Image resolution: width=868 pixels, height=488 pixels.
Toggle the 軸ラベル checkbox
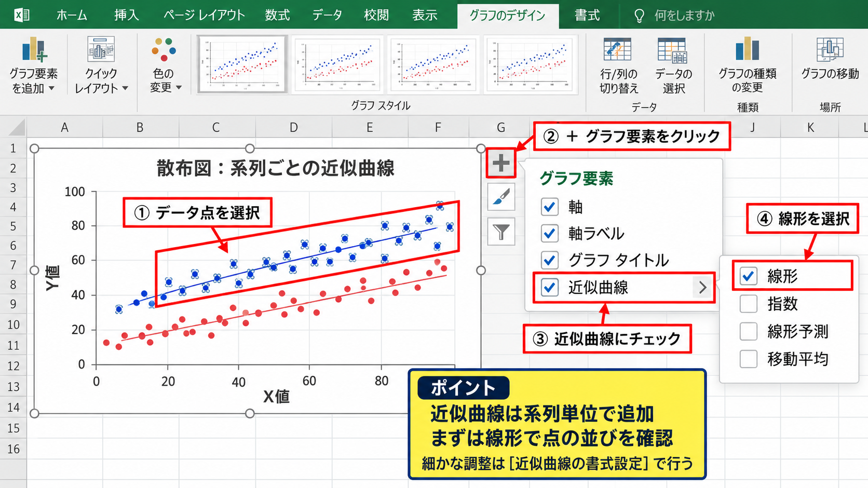[550, 234]
